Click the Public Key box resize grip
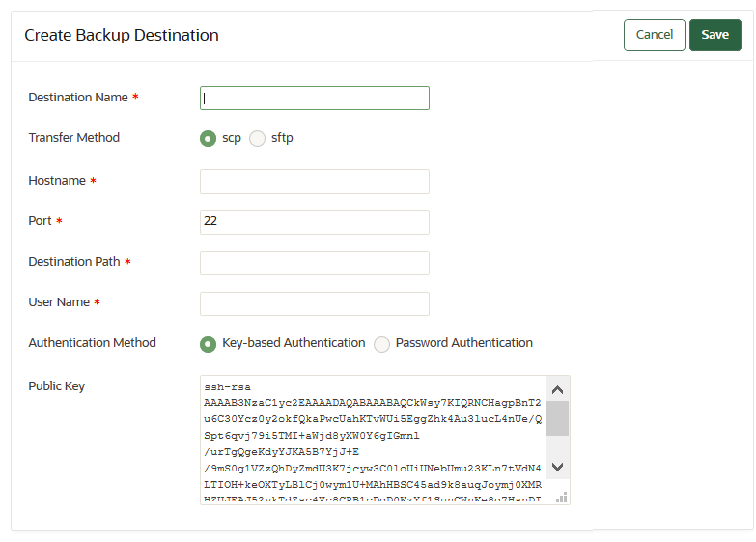Image resolution: width=756 pixels, height=542 pixels. point(562,498)
